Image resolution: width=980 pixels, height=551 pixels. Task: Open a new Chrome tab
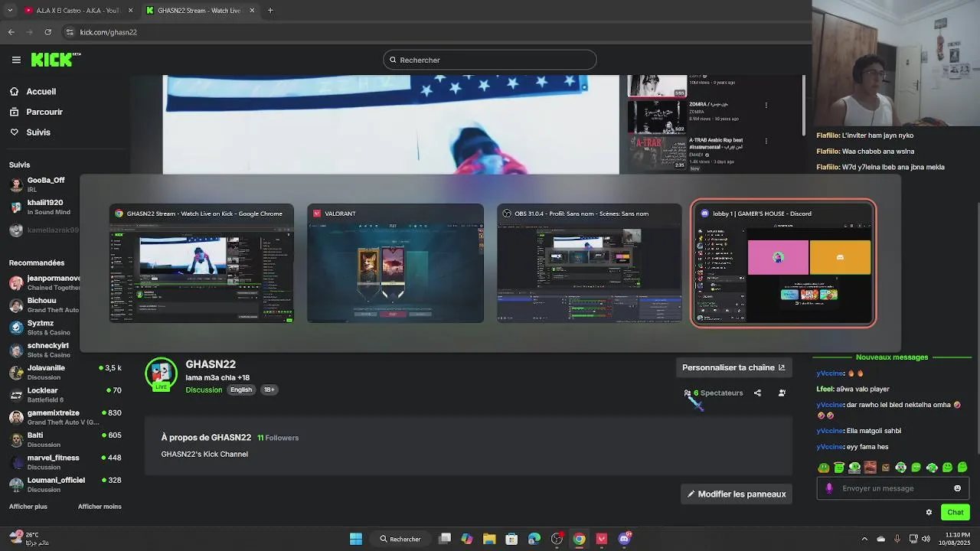(270, 11)
